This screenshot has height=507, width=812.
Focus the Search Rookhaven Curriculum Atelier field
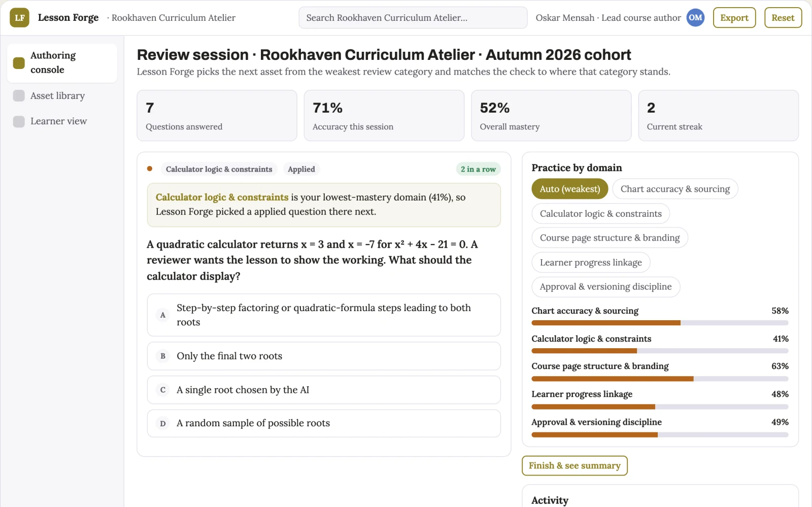[413, 18]
